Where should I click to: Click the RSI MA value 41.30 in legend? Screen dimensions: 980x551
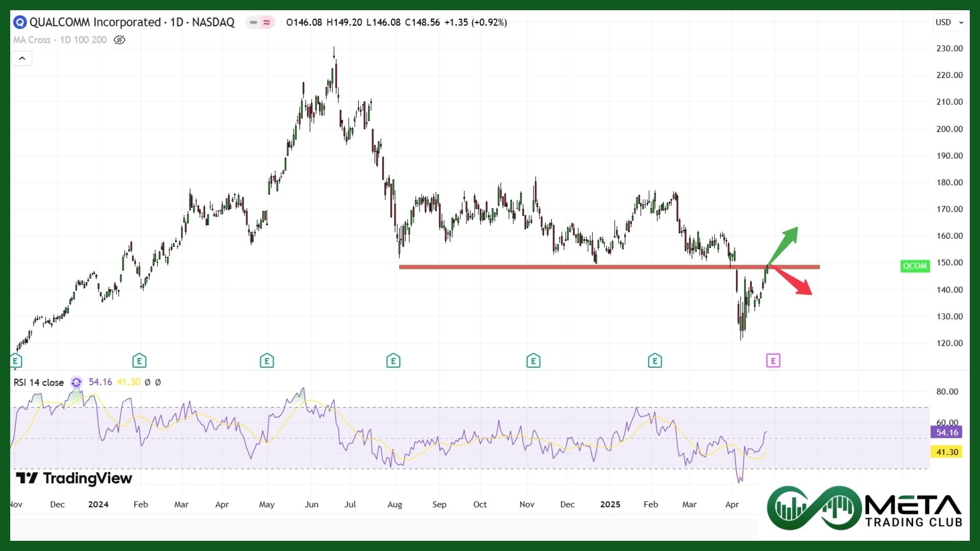pos(128,382)
